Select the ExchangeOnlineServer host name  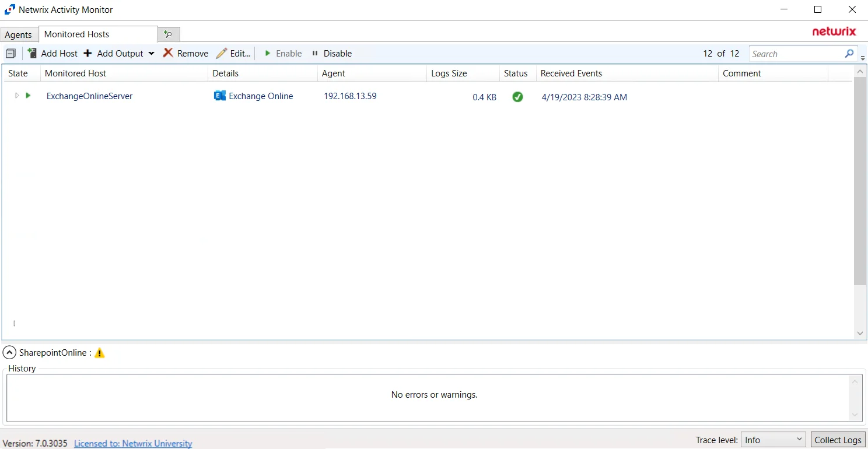click(x=90, y=96)
